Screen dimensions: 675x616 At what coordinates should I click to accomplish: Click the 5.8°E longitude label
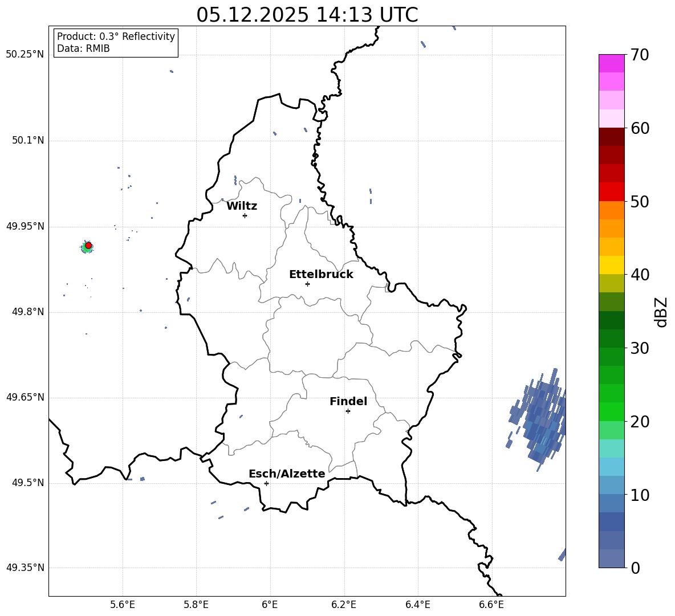point(196,605)
